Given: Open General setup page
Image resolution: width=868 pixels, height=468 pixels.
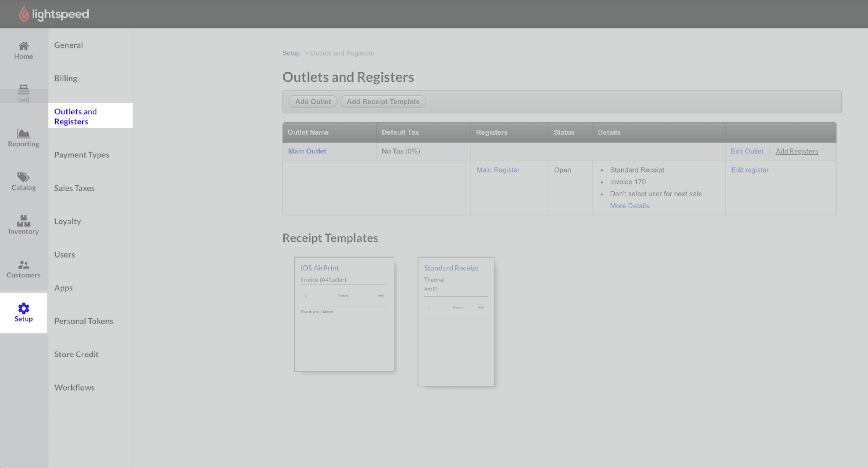Looking at the screenshot, I should coord(68,45).
